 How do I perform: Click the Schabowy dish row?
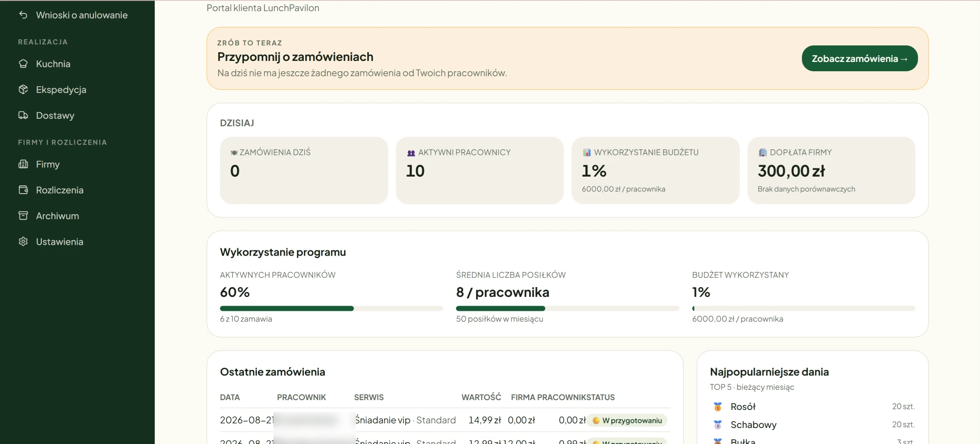tap(812, 425)
